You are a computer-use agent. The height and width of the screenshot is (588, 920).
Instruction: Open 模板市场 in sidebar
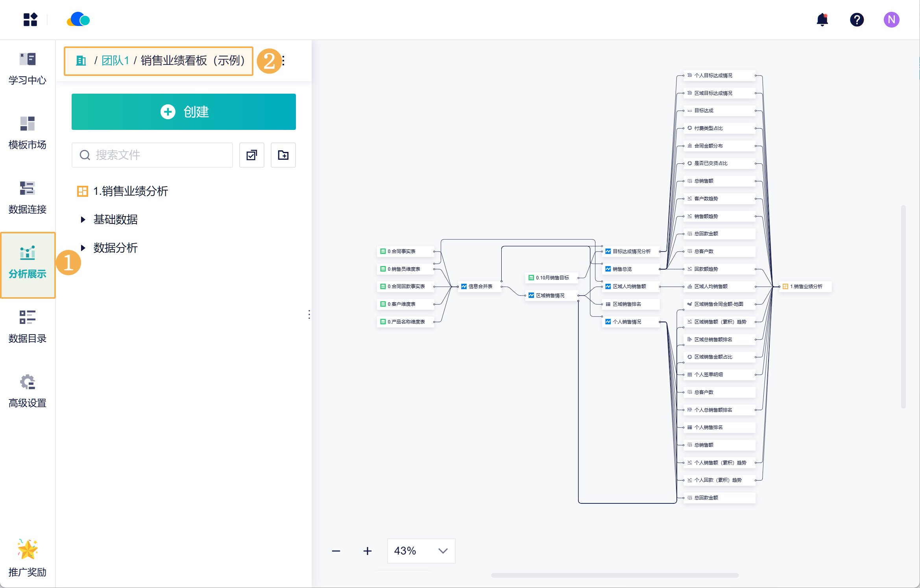coord(28,133)
